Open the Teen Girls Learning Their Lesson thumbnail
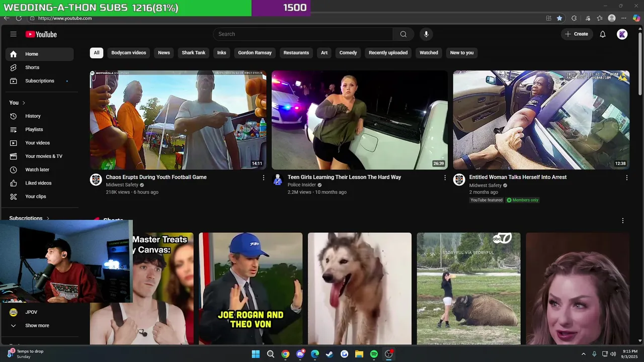 pos(360,120)
